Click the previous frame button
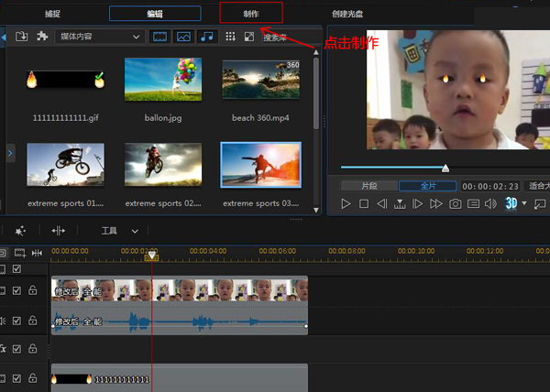This screenshot has width=550, height=392. [x=382, y=204]
